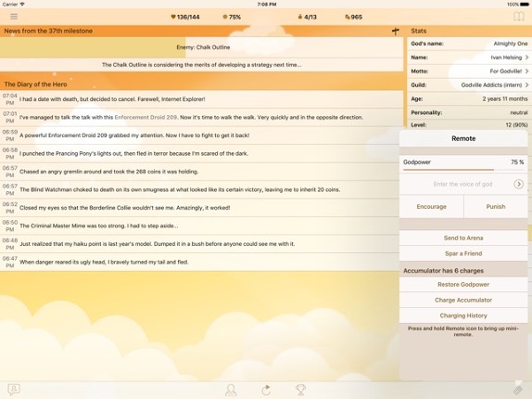Tap the refresh arrow icon in bottom bar
Viewport: 532px width, 399px height.
[x=266, y=390]
